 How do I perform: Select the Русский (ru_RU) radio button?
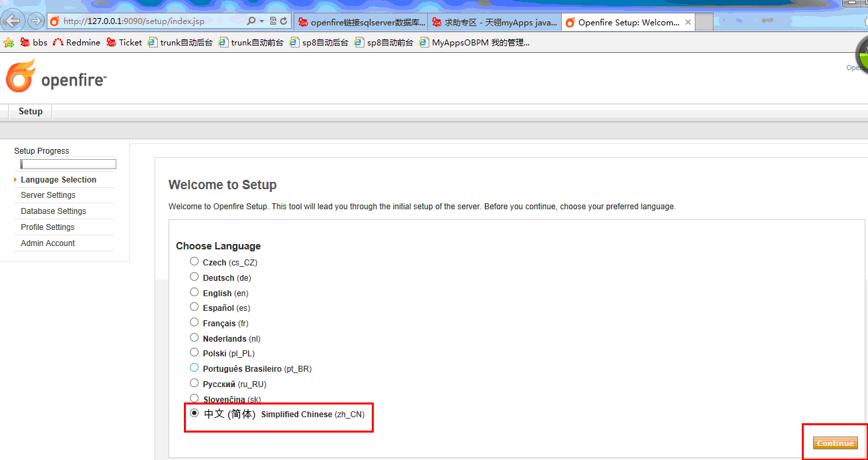click(x=194, y=383)
